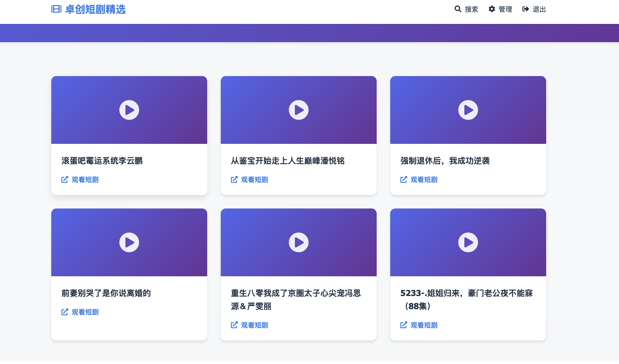619x364 pixels.
Task: Click the film strip logo icon
Action: coord(56,9)
